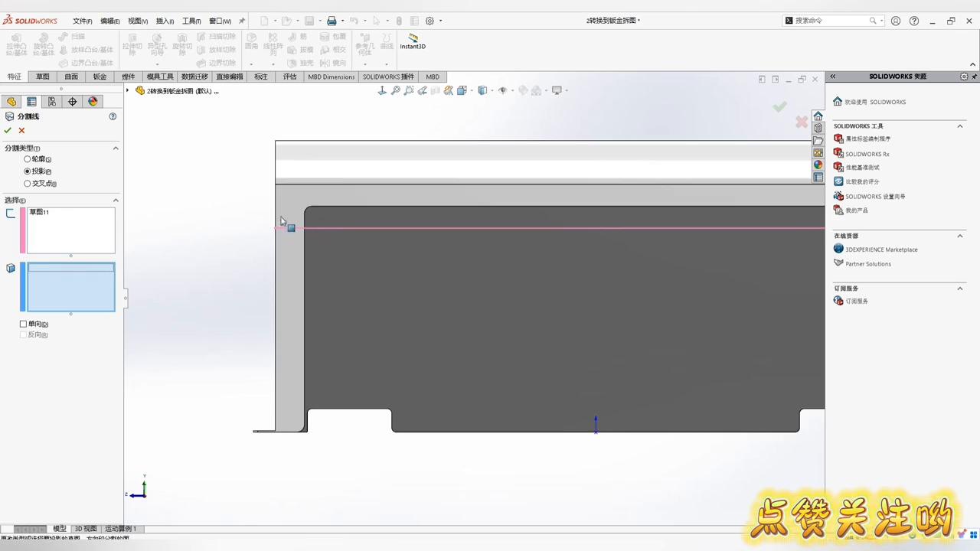Click the blue faces-to-split selection box

pos(71,287)
